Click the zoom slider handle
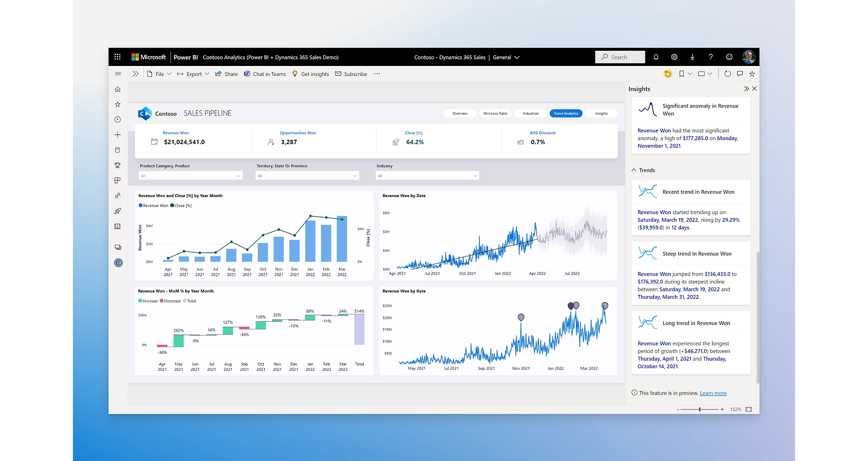The image size is (868, 461). tap(700, 409)
